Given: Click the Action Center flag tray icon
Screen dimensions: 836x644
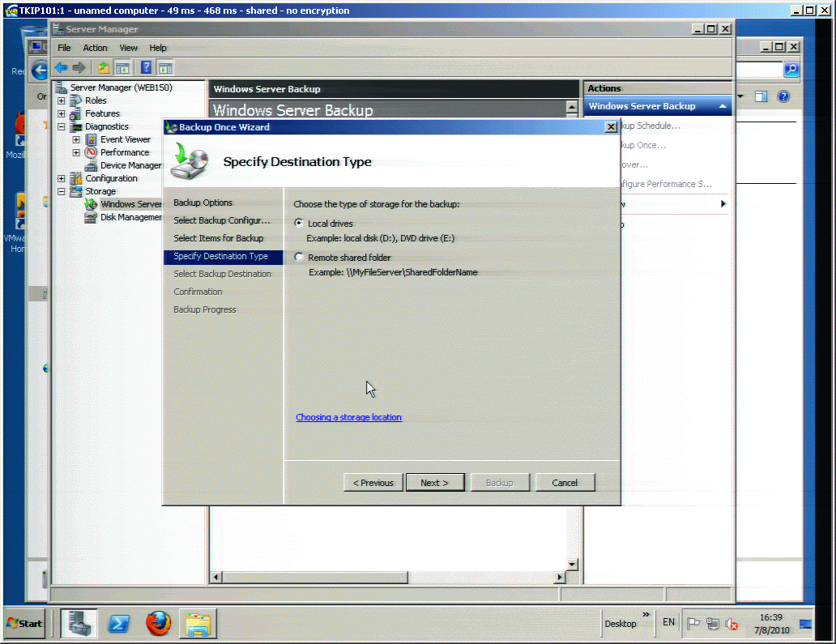Looking at the screenshot, I should tap(693, 623).
